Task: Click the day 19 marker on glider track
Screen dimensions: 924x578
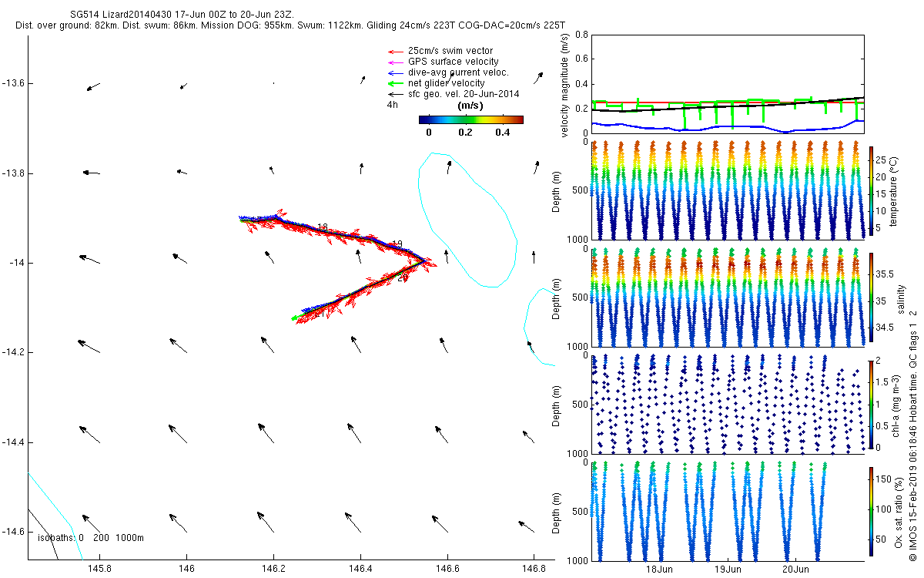Action: pyautogui.click(x=397, y=244)
